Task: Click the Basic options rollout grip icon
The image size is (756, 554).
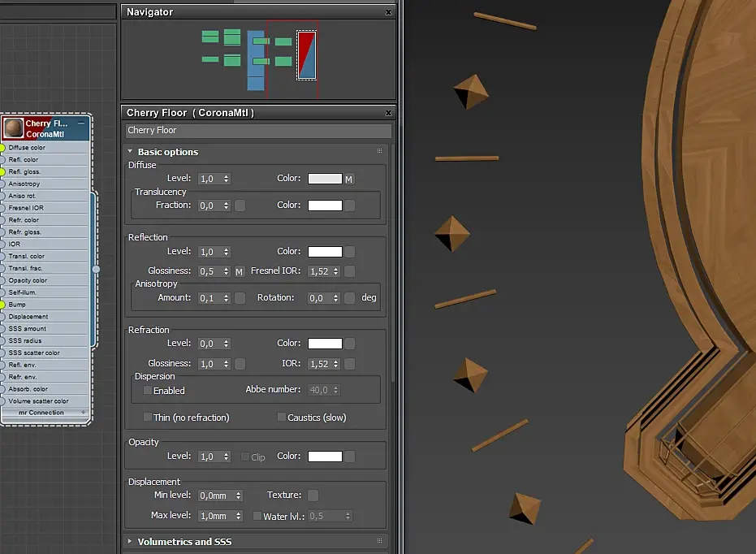Action: (379, 151)
